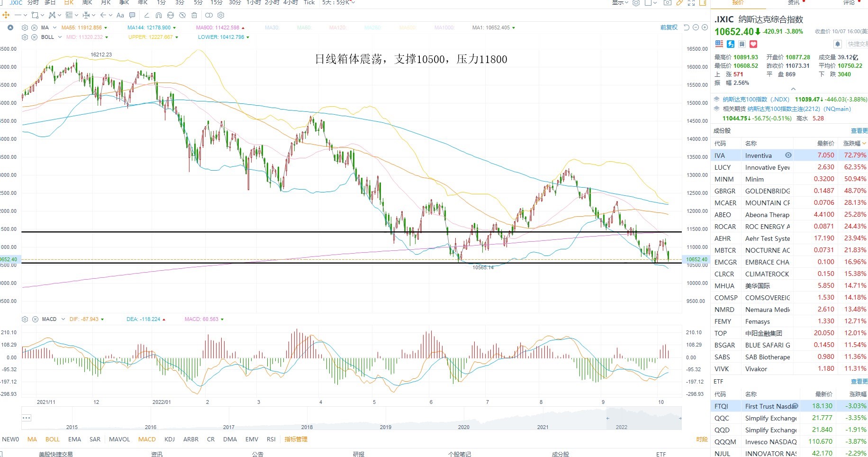The image size is (868, 457).
Task: Toggle sync drawings icon in toolbar
Action: tap(171, 15)
